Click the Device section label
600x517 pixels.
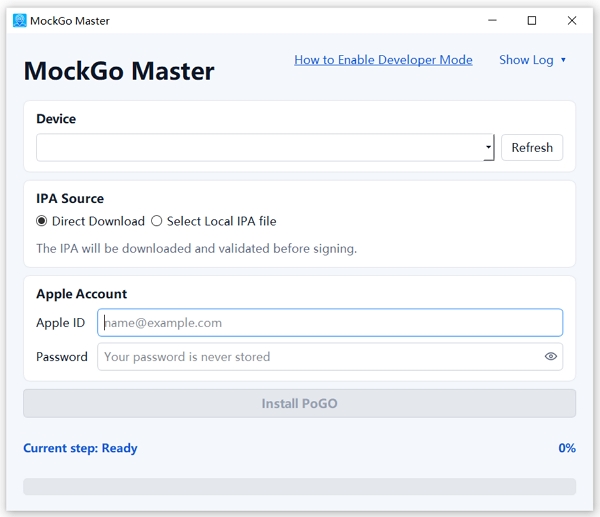[x=56, y=119]
